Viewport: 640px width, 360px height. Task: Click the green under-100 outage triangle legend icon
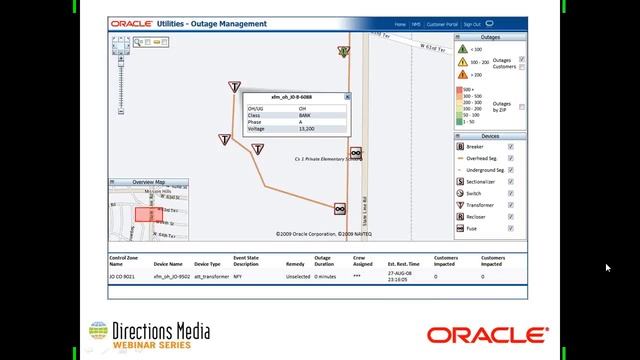click(462, 49)
